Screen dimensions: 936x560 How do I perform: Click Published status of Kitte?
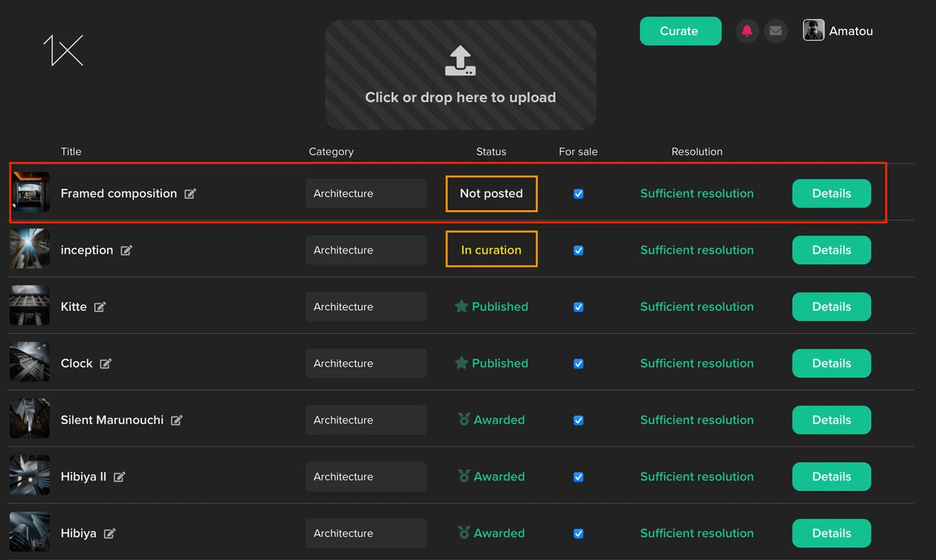491,307
